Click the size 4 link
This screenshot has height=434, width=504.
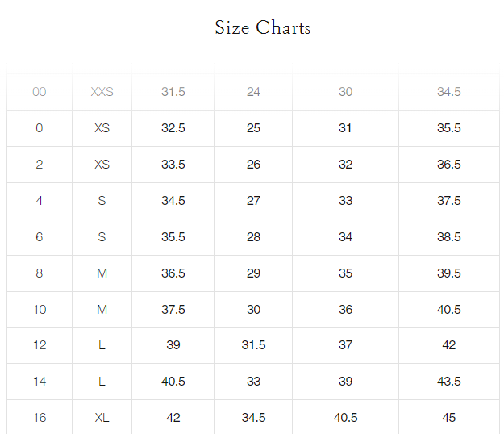tap(40, 201)
